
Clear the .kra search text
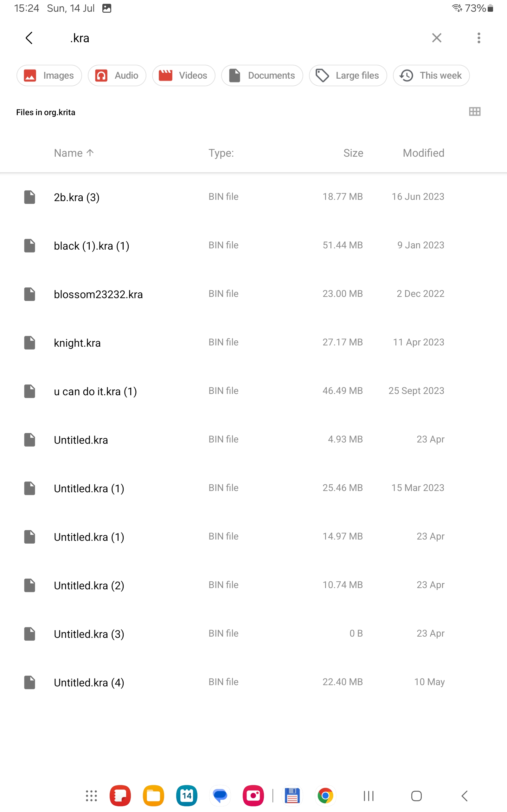[x=436, y=38]
